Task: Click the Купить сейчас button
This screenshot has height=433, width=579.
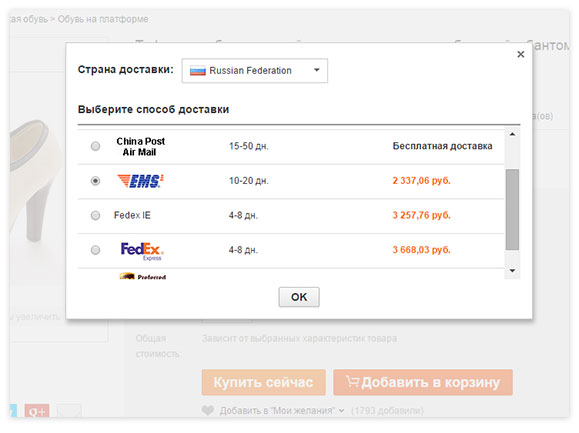Action: (264, 382)
